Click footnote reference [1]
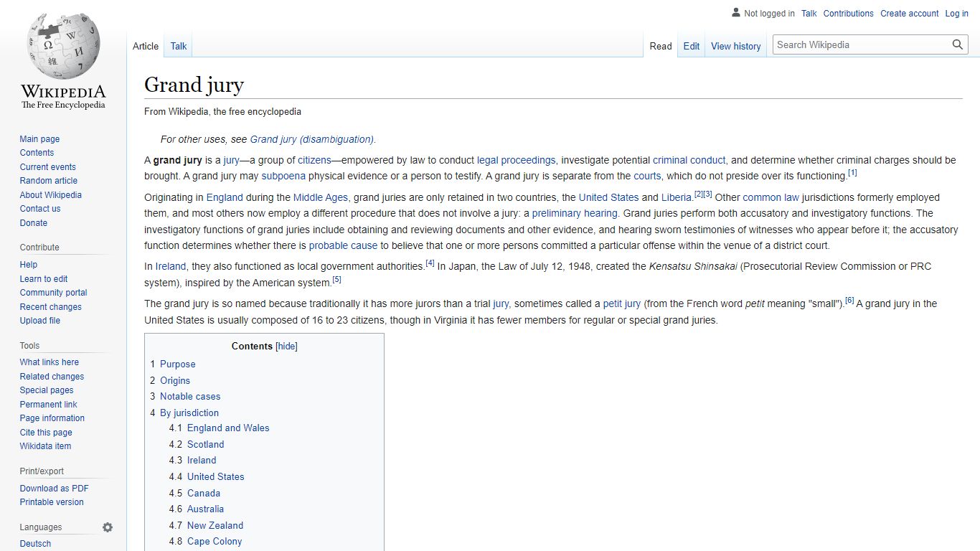 click(852, 173)
